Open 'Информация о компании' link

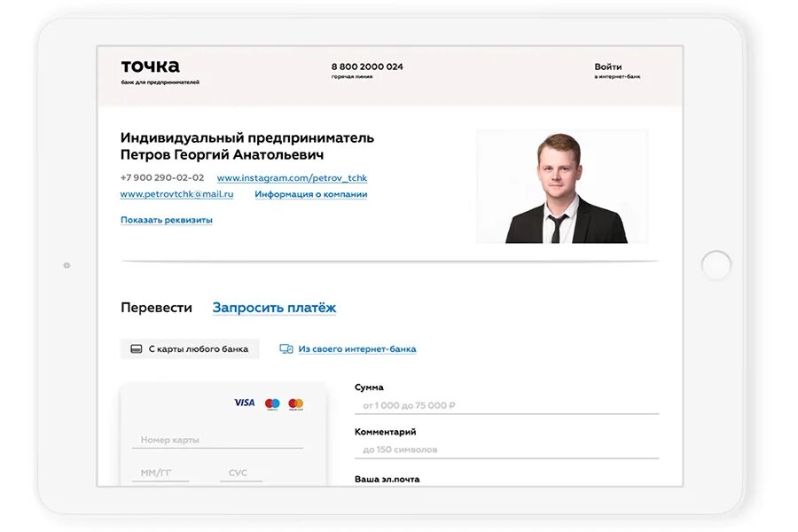point(311,194)
